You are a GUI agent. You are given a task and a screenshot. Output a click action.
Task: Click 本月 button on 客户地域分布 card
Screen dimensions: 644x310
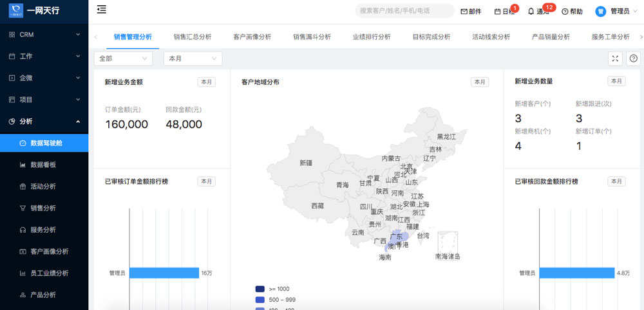point(480,82)
